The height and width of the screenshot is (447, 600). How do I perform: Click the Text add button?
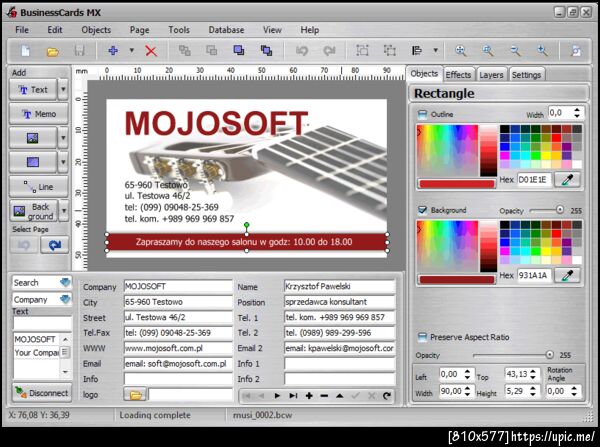33,90
